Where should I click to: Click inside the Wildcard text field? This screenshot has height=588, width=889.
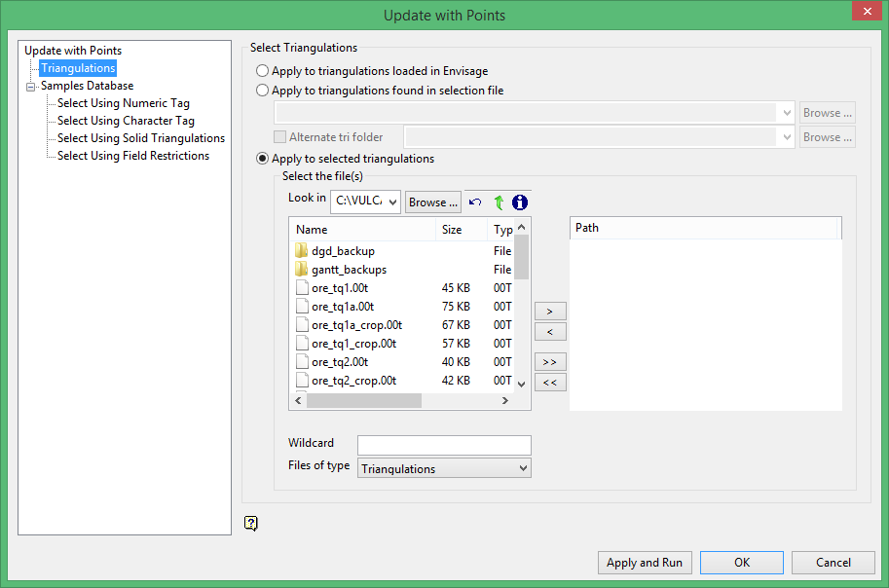444,445
